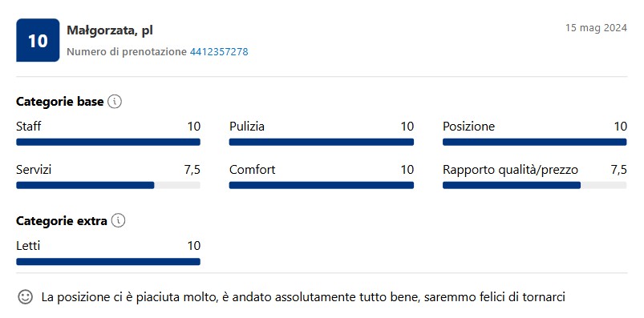Click the positive review comment text
Viewport: 644px width, 318px height.
303,297
